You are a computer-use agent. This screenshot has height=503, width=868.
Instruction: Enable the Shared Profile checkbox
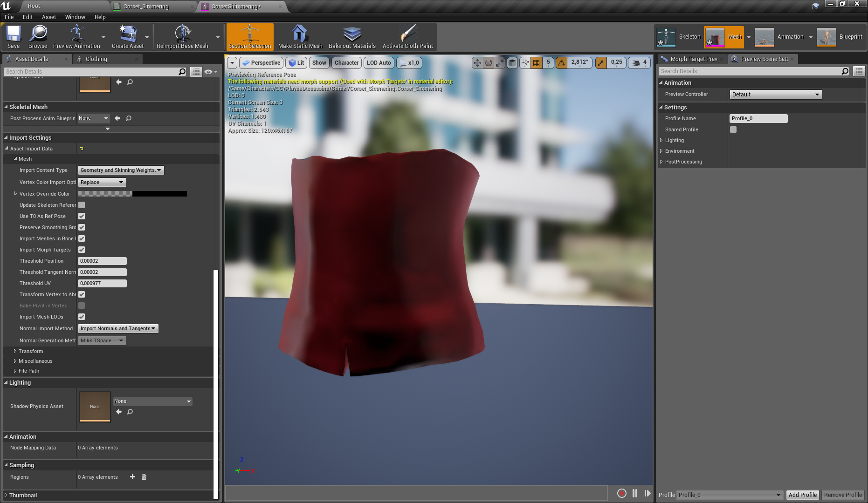pyautogui.click(x=733, y=129)
